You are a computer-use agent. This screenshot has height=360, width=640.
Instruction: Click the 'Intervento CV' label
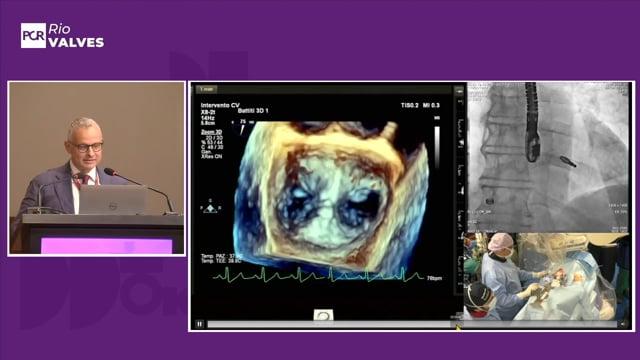pyautogui.click(x=220, y=105)
